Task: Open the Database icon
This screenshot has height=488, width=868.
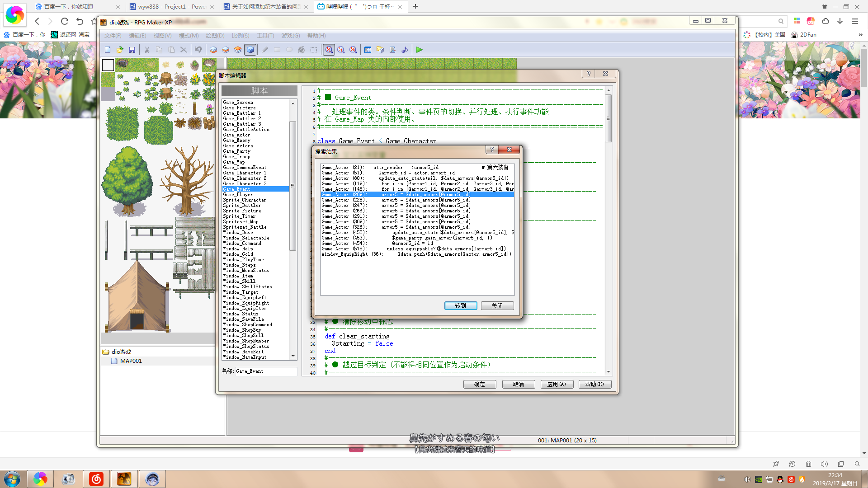Action: tap(368, 50)
